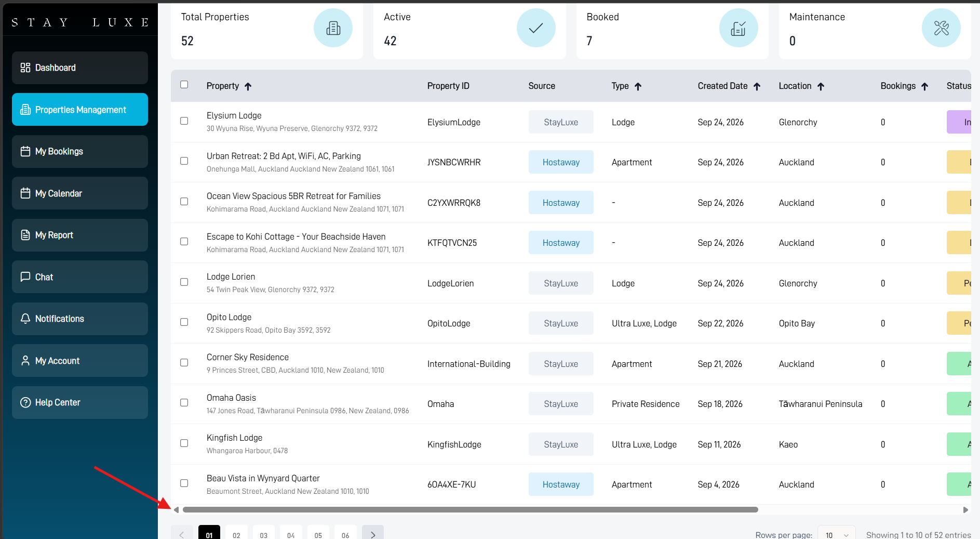Open My Report page
The width and height of the screenshot is (980, 539).
pos(80,235)
